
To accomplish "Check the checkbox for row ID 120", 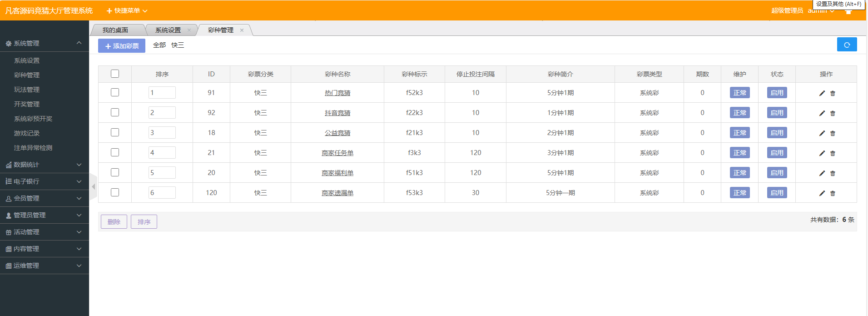I will pyautogui.click(x=115, y=192).
